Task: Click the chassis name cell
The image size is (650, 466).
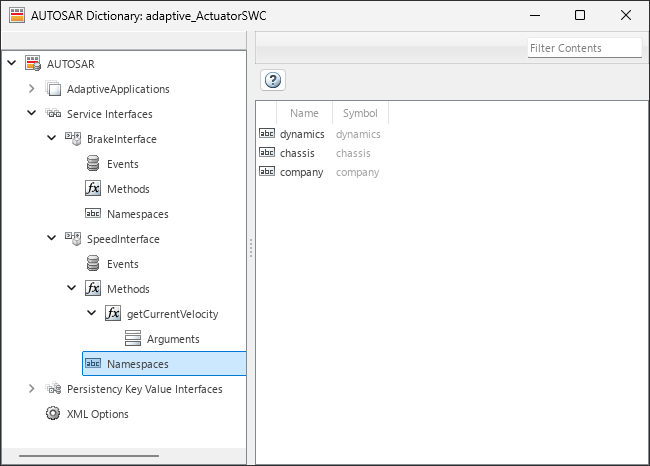Action: [297, 153]
